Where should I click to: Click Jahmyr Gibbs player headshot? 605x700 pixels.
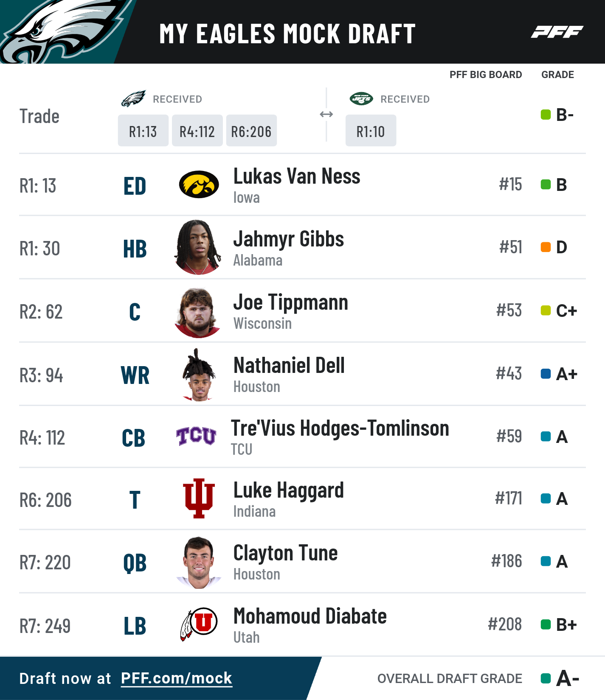pos(198,247)
